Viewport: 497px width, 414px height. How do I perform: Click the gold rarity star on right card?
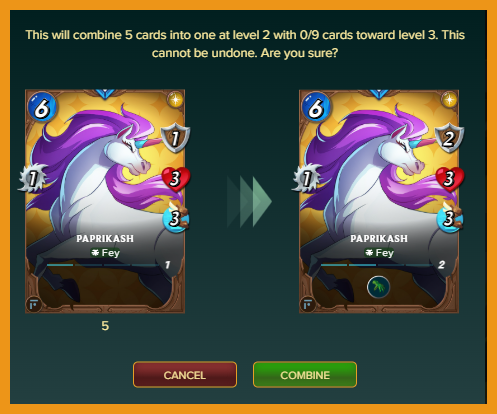[449, 99]
